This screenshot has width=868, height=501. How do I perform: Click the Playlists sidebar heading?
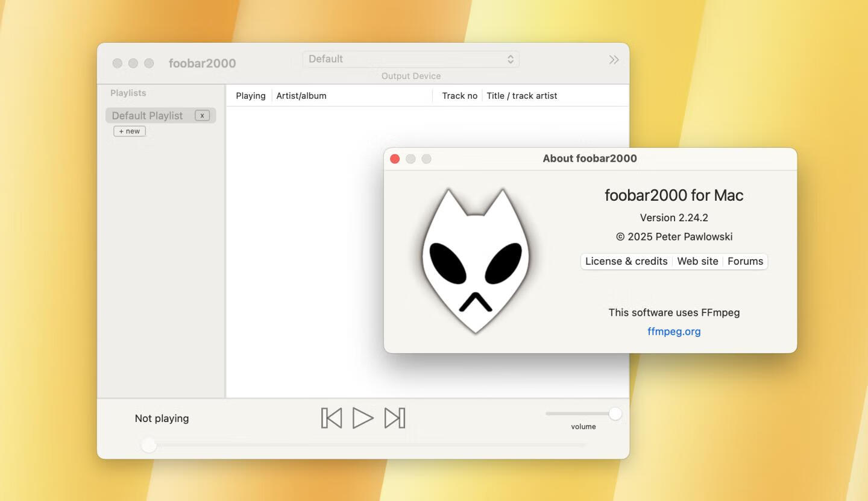click(128, 93)
